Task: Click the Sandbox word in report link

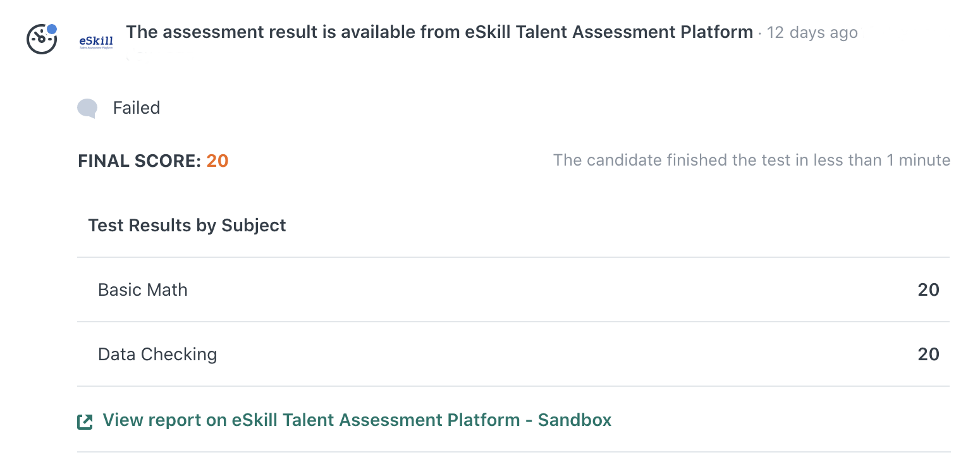Action: click(575, 420)
